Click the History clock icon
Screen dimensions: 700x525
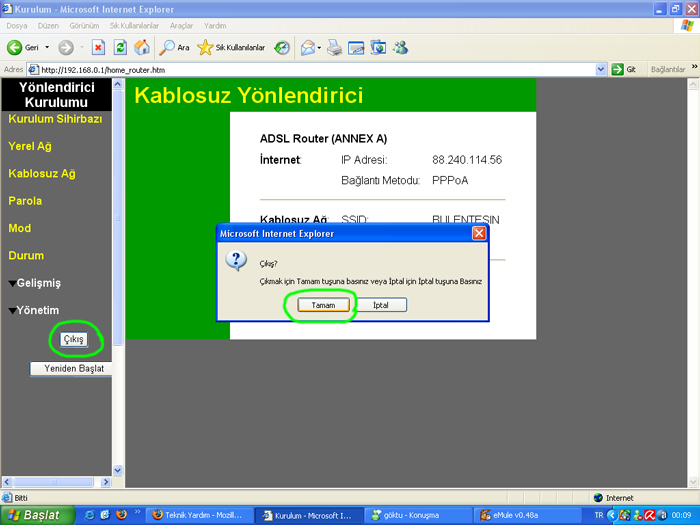[x=282, y=47]
